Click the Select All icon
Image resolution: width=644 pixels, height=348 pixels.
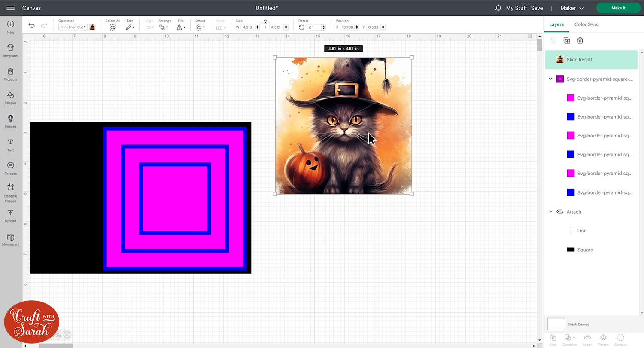113,27
